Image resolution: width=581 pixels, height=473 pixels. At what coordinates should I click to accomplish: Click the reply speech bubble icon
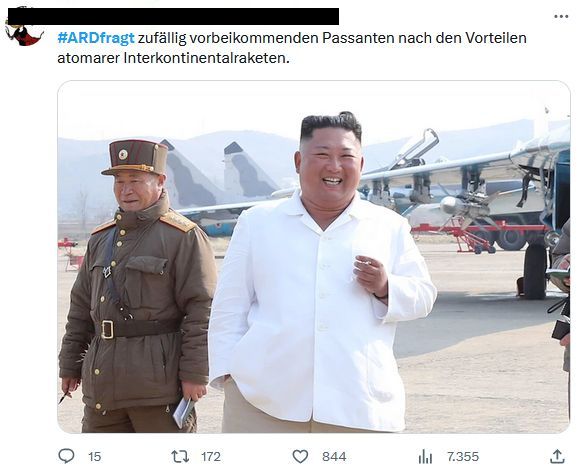pyautogui.click(x=67, y=456)
